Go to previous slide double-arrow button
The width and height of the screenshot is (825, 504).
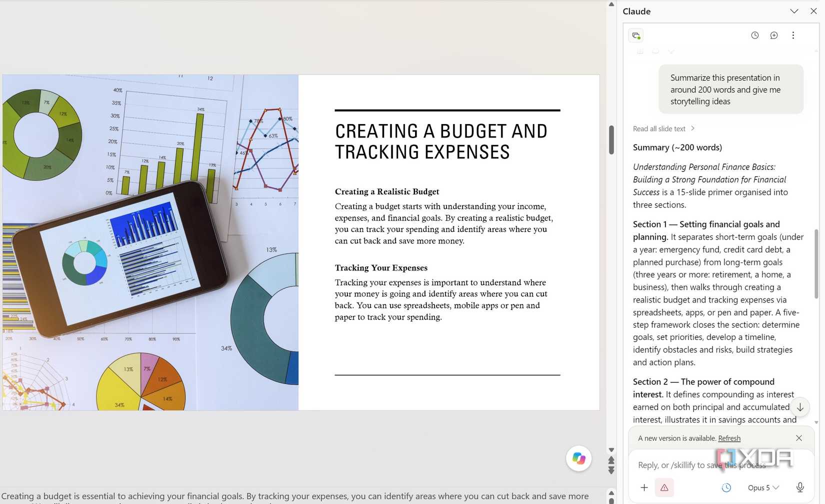(611, 460)
